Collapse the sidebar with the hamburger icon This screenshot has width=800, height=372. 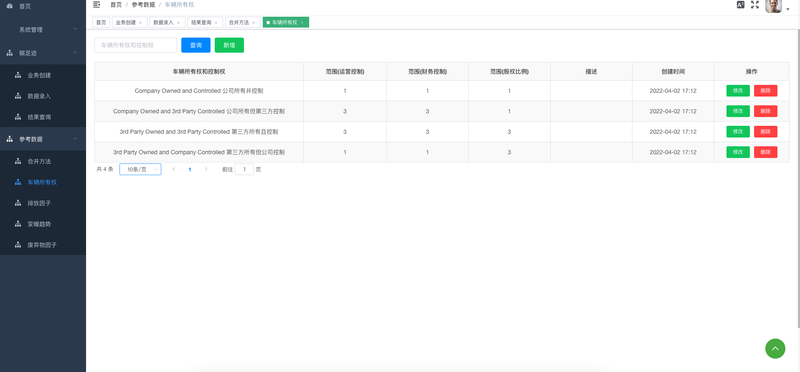(97, 5)
